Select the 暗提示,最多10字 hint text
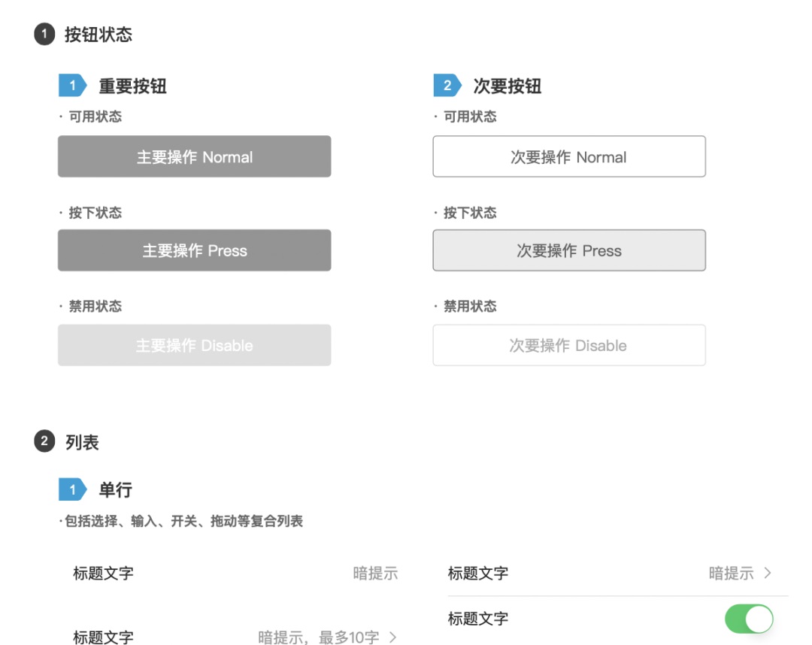Image resolution: width=812 pixels, height=645 pixels. tap(319, 637)
